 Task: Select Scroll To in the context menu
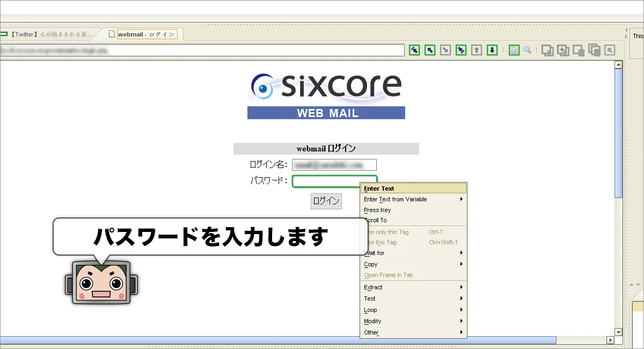click(413, 220)
